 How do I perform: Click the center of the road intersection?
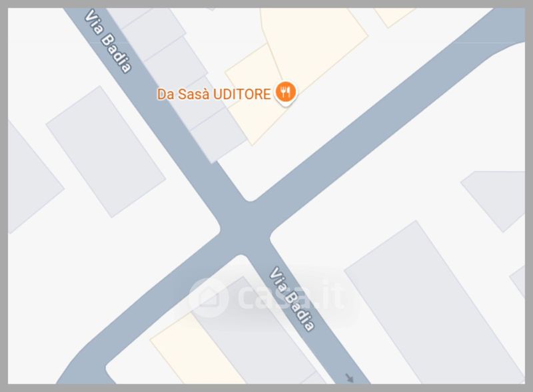(245, 228)
